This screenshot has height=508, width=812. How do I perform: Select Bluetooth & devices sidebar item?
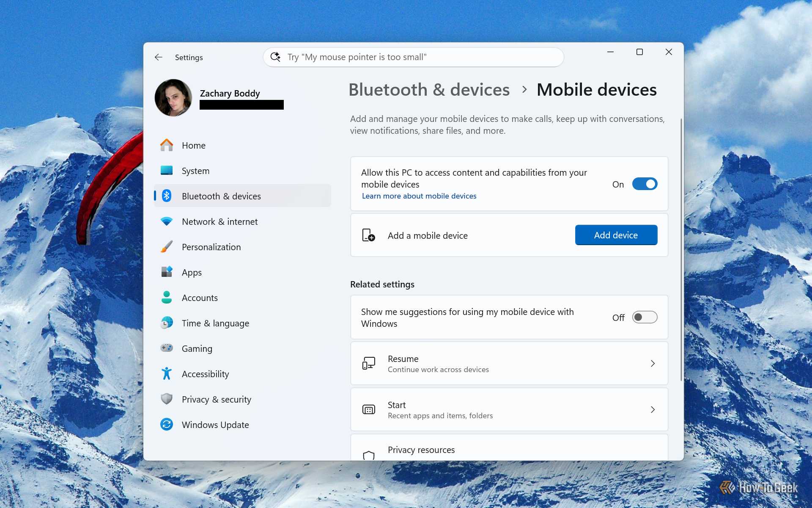point(242,196)
